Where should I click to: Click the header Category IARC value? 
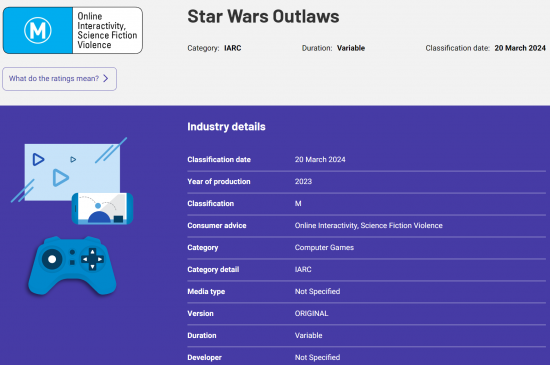point(233,48)
